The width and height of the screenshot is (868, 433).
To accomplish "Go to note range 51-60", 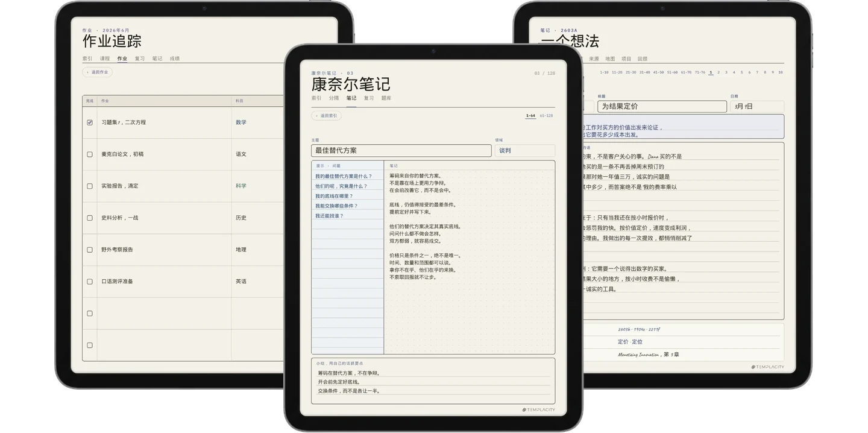I will [672, 72].
